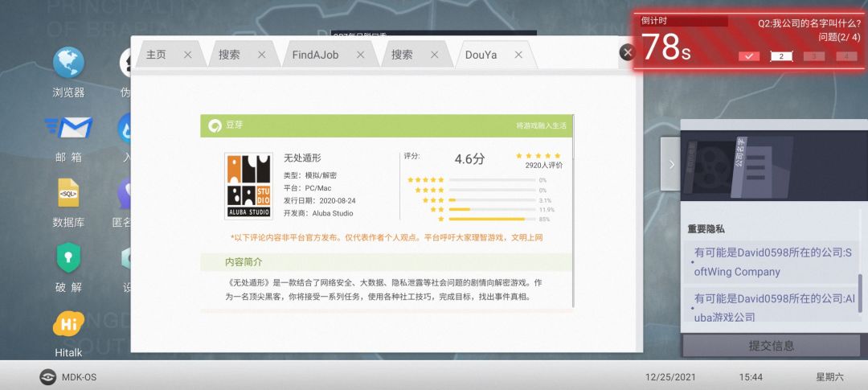The width and height of the screenshot is (868, 390).
Task: Select question indicator 3 in the countdown panel
Action: [814, 56]
